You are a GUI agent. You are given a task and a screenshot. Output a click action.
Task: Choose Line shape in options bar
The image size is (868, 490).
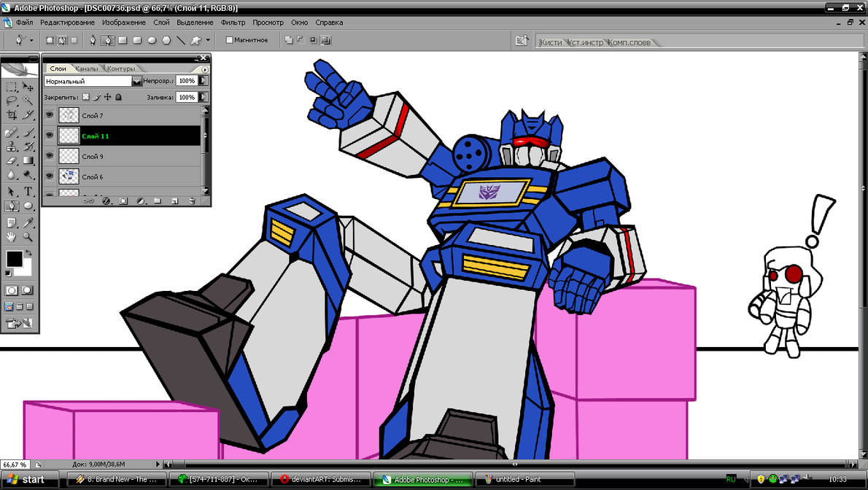pyautogui.click(x=181, y=40)
